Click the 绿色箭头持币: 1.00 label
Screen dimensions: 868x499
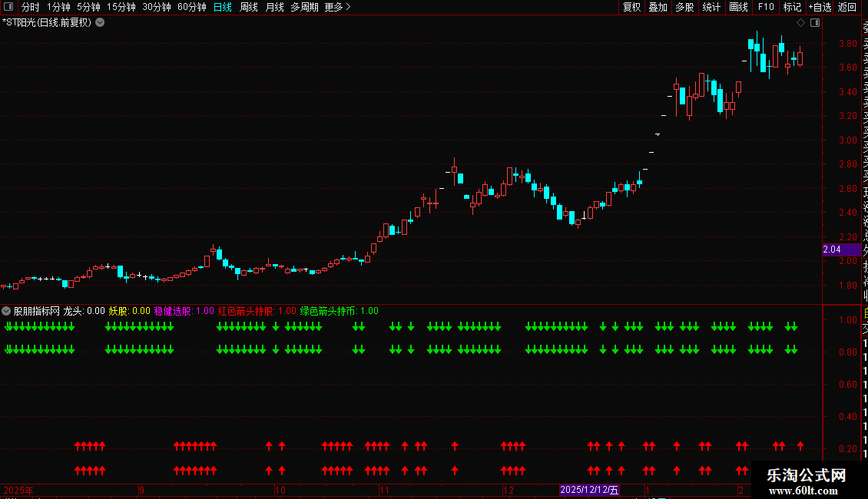[340, 311]
